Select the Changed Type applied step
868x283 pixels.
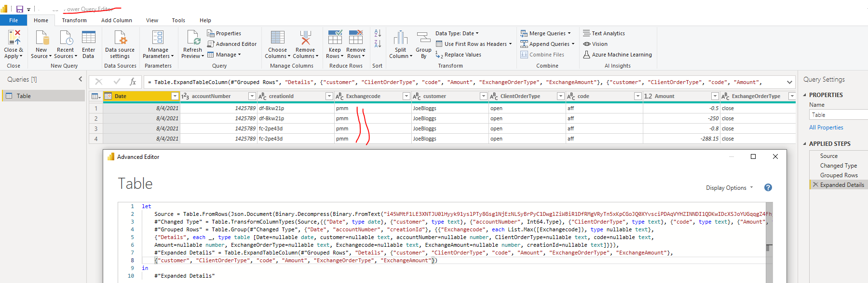(x=839, y=166)
